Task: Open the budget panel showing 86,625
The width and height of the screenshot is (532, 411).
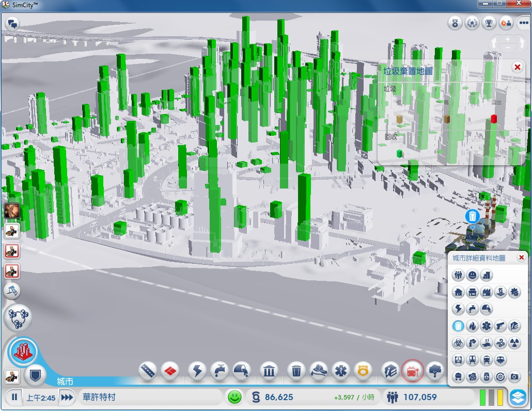Action: (279, 397)
